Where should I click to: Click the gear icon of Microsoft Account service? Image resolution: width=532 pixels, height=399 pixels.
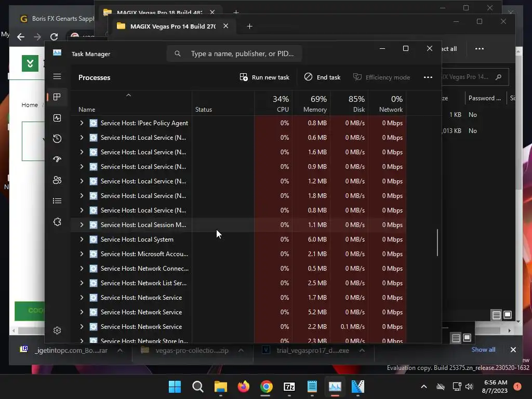94,254
